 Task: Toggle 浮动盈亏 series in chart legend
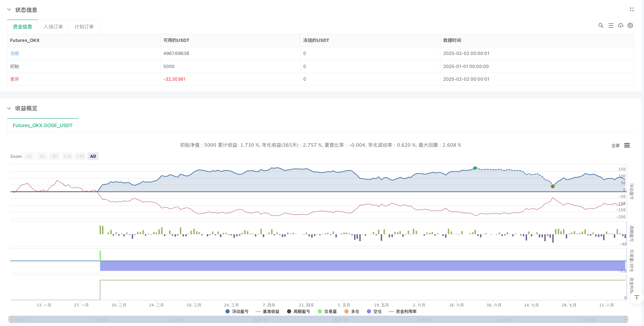(x=237, y=311)
